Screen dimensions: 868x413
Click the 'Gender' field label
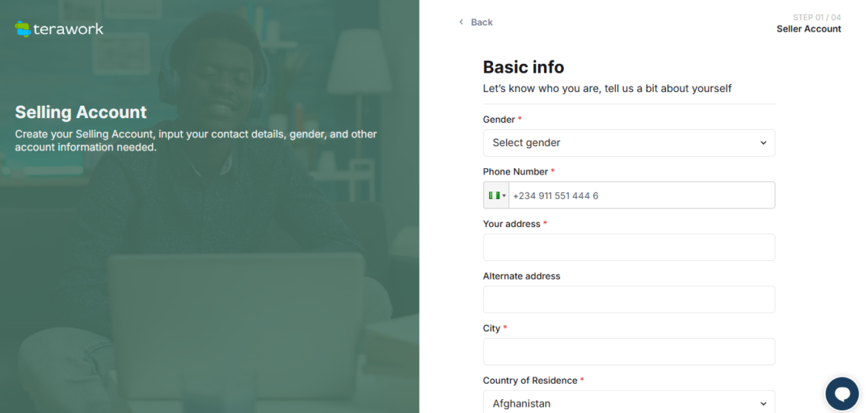(498, 120)
